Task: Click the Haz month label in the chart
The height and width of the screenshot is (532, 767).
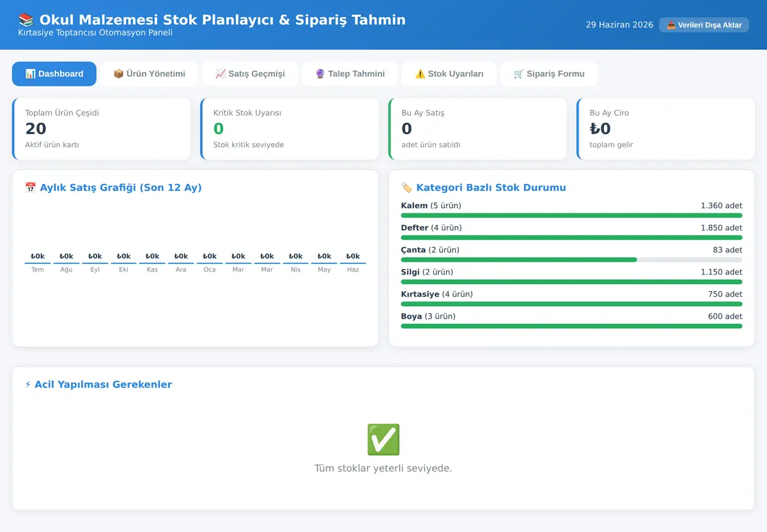Action: (353, 270)
